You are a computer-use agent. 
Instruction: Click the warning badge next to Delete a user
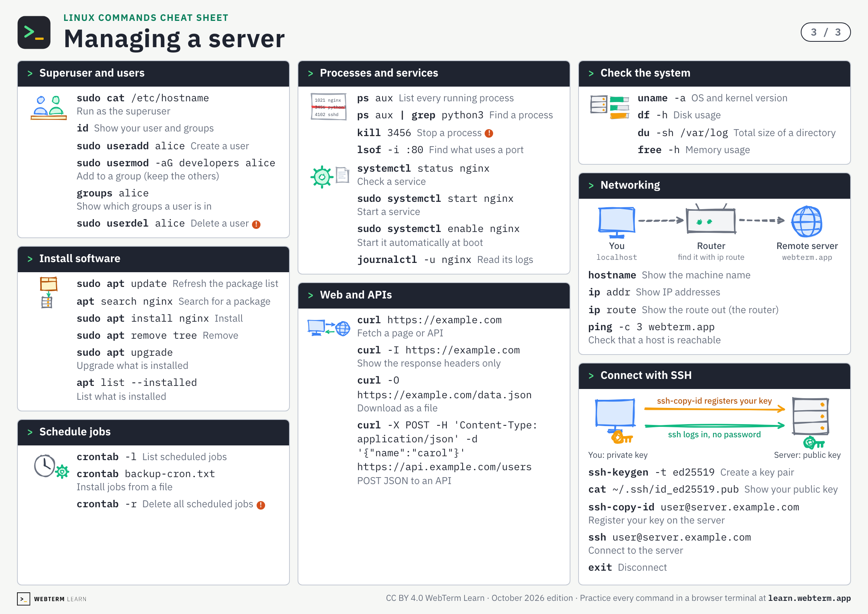tap(256, 225)
